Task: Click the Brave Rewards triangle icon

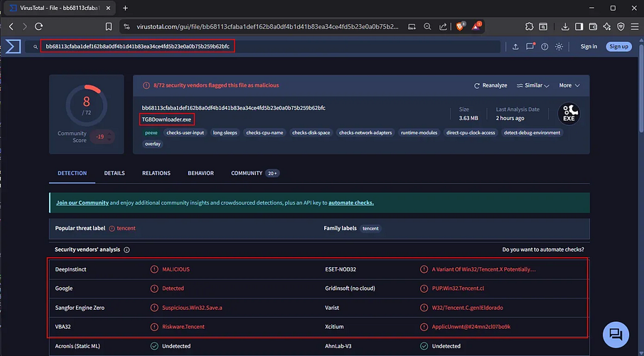Action: pos(476,27)
